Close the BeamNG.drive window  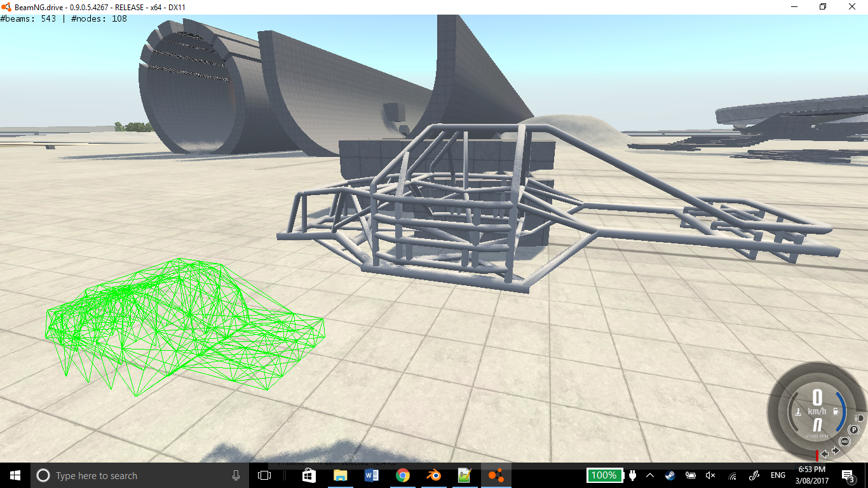[853, 6]
